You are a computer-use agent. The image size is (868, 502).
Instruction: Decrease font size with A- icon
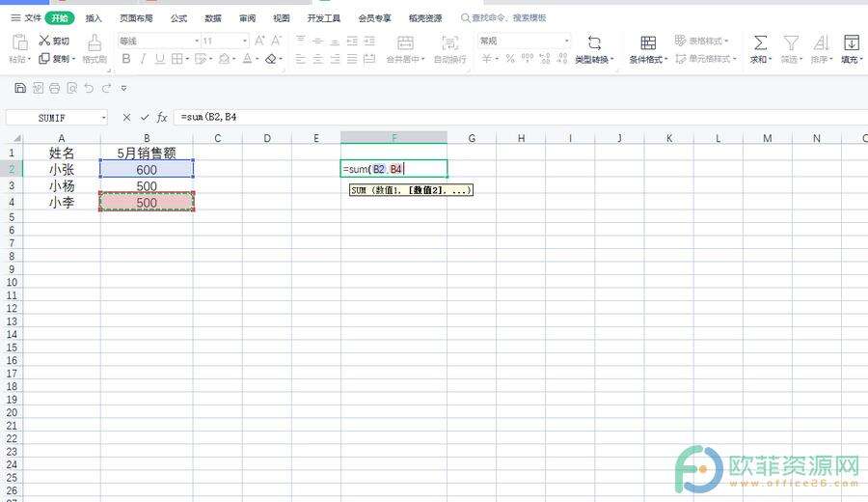276,40
